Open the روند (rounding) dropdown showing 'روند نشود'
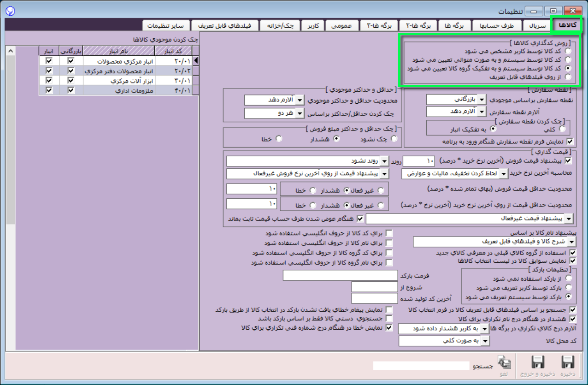 tap(385, 161)
